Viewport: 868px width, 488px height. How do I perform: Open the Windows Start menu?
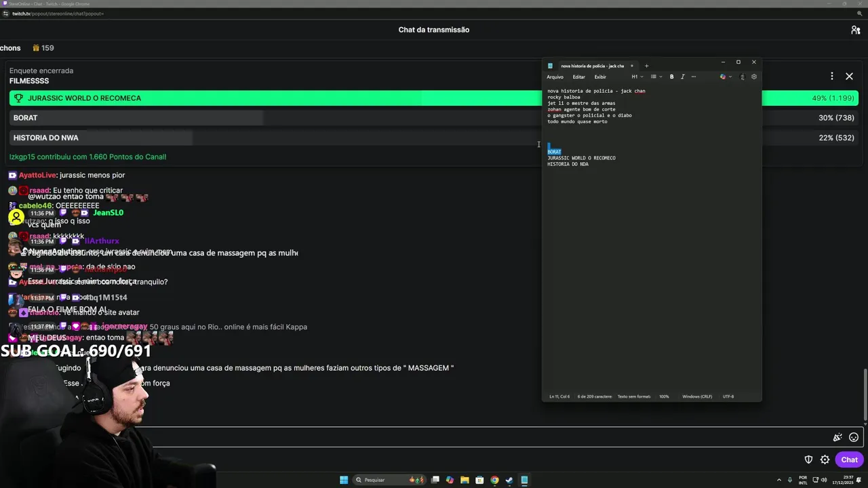344,480
